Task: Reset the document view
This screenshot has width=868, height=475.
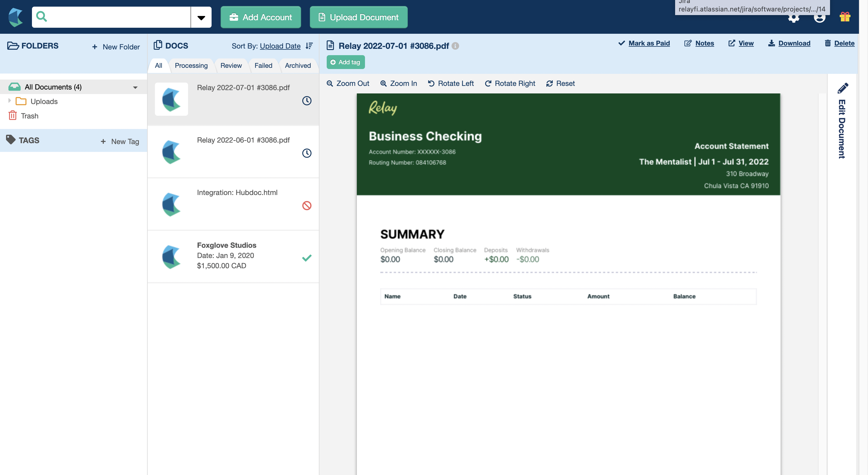Action: click(560, 83)
